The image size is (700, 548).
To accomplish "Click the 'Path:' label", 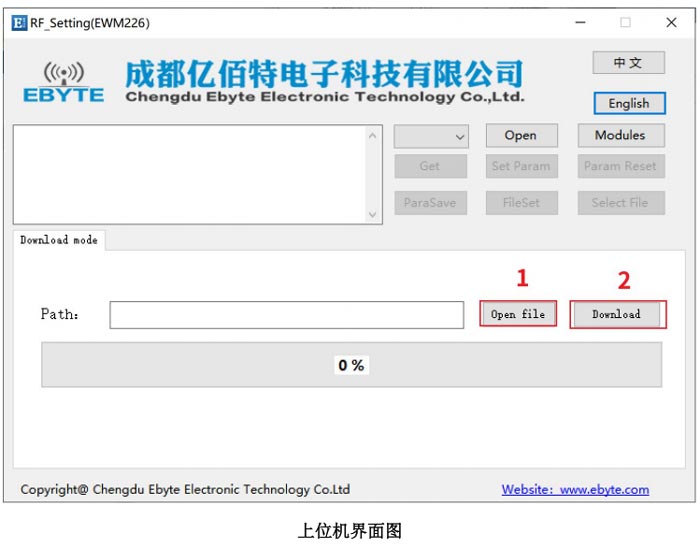I will click(59, 314).
